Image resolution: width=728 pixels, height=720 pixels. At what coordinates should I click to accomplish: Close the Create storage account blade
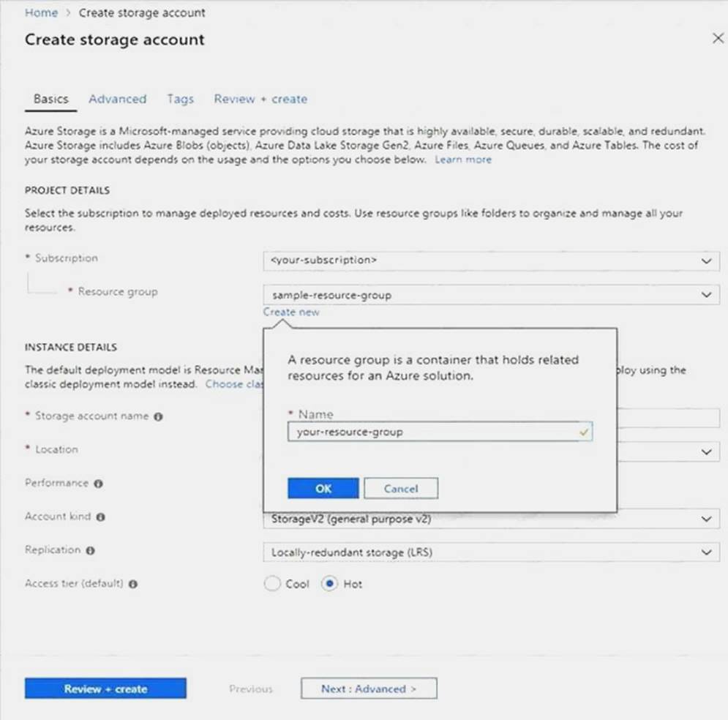718,38
